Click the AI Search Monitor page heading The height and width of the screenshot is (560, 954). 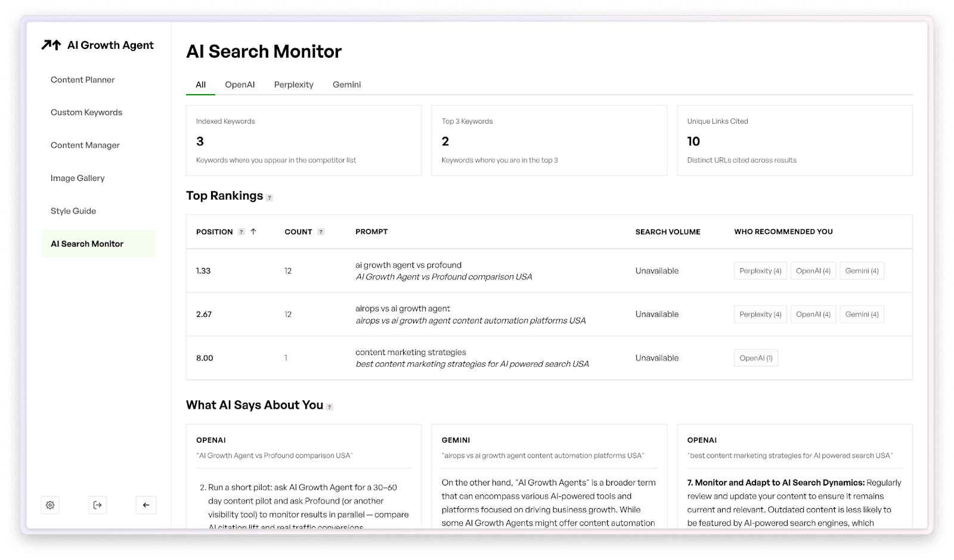pos(264,52)
